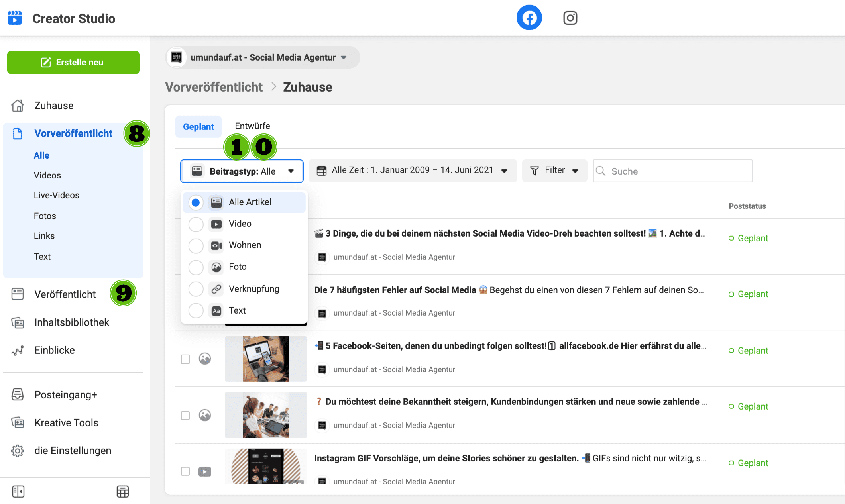
Task: Select Links in the sidebar submenu
Action: pos(44,236)
